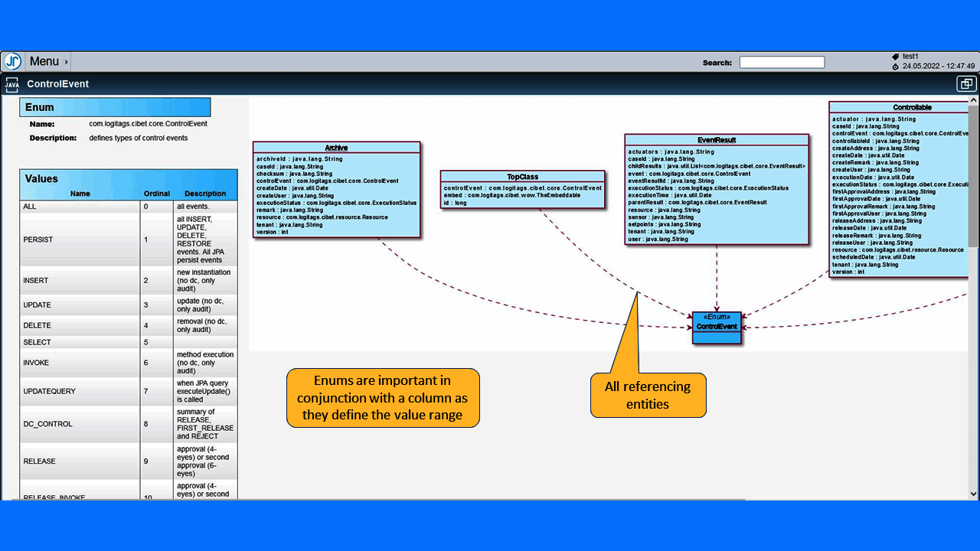This screenshot has height=551, width=980.
Task: Click the Java icon beside ControlEvent title
Action: (x=12, y=84)
